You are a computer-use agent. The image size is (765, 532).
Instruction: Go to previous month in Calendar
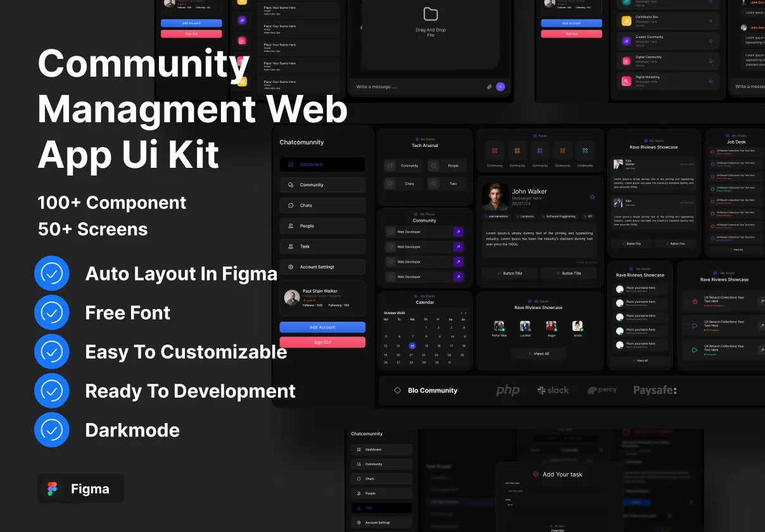point(461,313)
